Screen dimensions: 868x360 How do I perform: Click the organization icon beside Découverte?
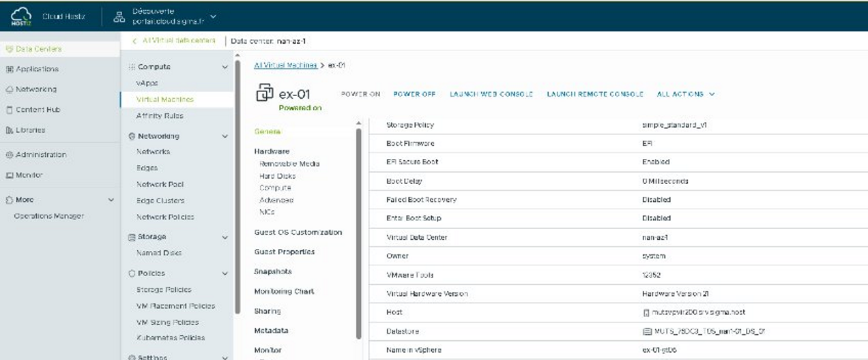click(x=119, y=16)
